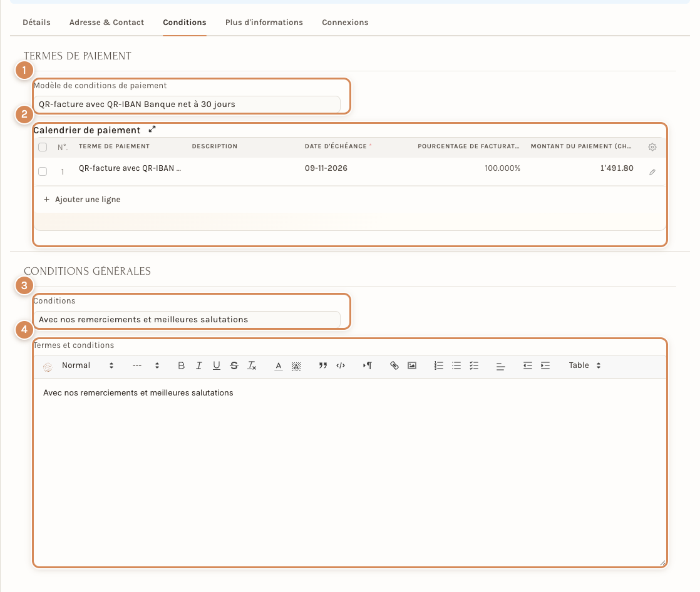Open the font size dropdown showing dashes
This screenshot has width=700, height=592.
(145, 365)
